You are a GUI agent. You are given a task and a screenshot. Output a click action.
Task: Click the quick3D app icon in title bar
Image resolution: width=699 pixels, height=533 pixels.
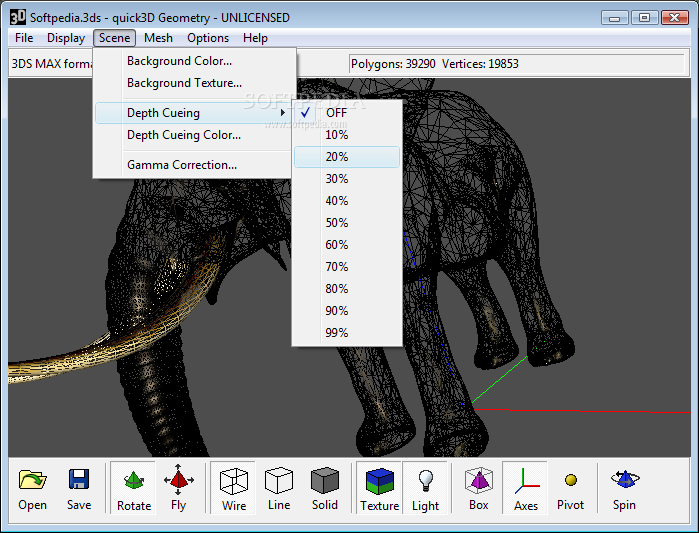[18, 17]
